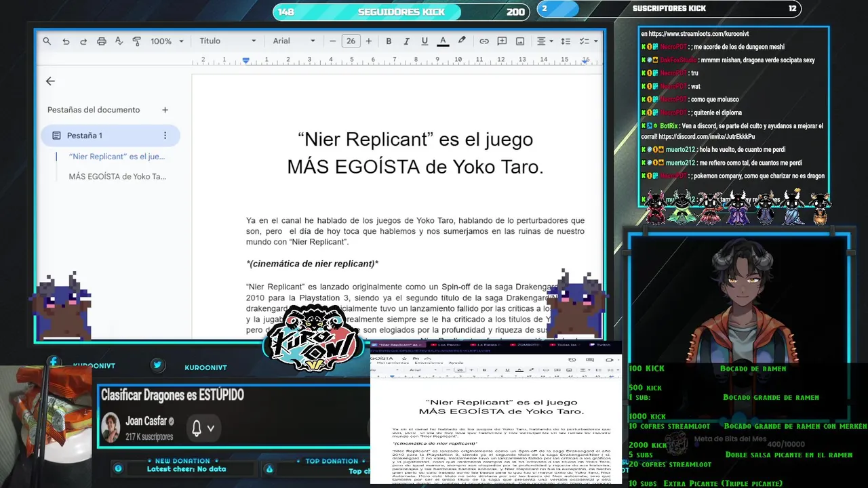
Task: Open the 100% zoom dropdown
Action: click(167, 41)
